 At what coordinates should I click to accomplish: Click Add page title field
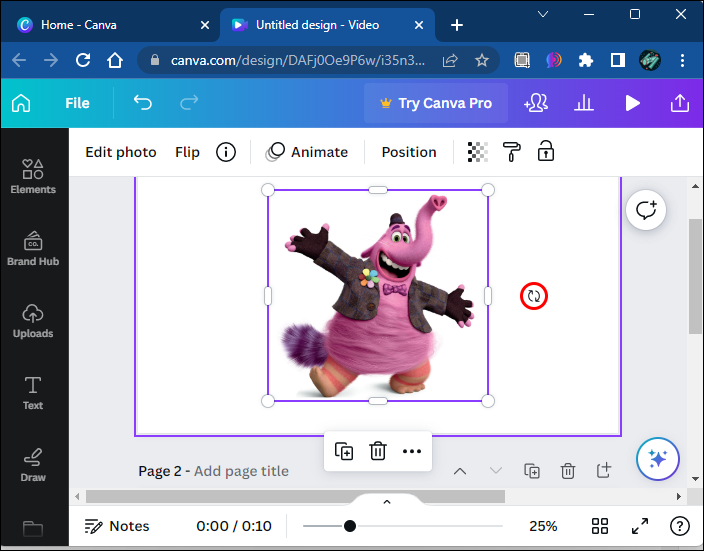pyautogui.click(x=241, y=471)
